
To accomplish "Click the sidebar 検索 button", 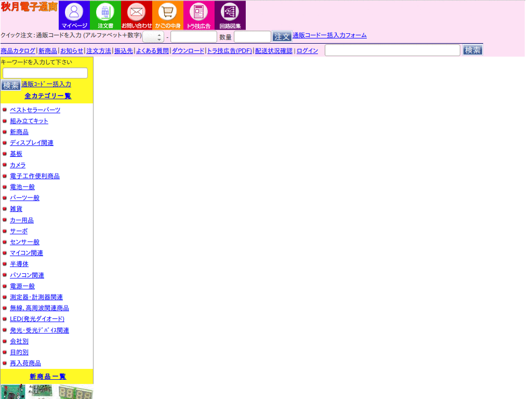I will coord(11,85).
